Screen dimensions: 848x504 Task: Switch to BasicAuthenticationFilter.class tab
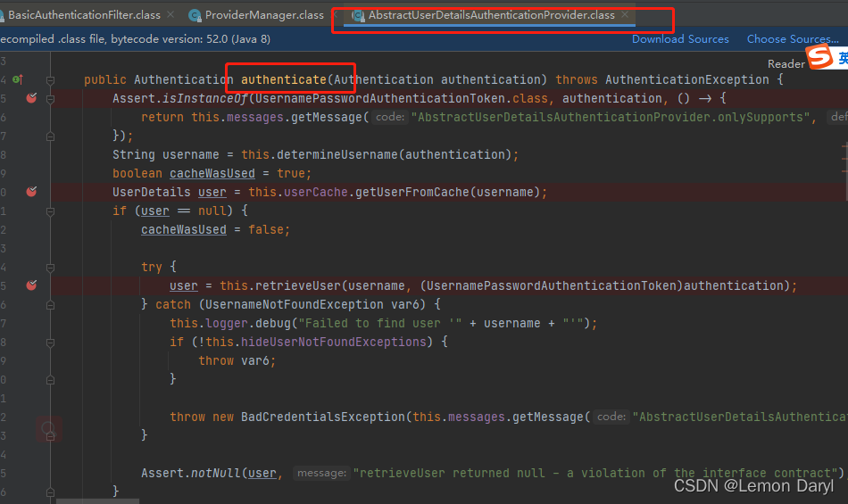coord(84,15)
